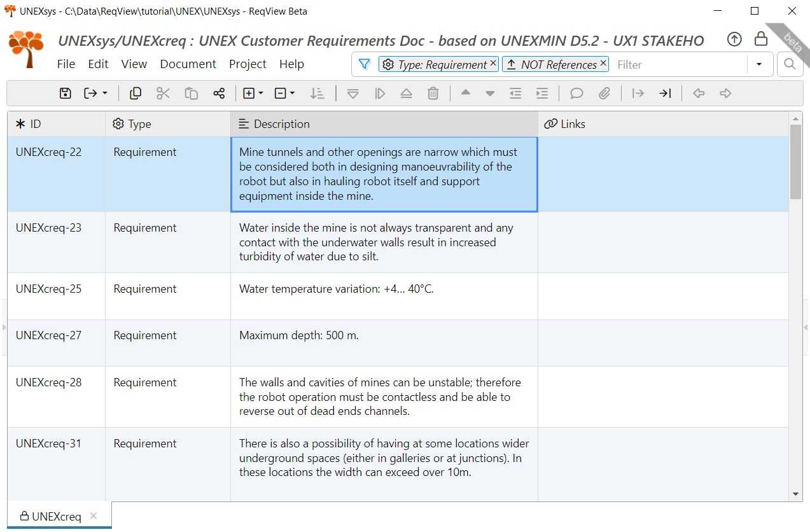The height and width of the screenshot is (532, 810).
Task: Click the vertical scrollbar thumb
Action: (x=795, y=162)
